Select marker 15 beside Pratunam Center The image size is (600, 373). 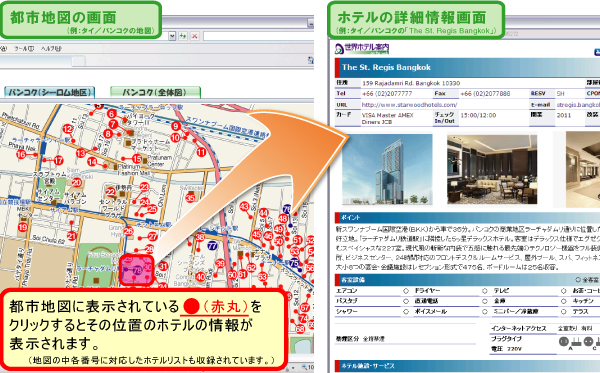(137, 158)
